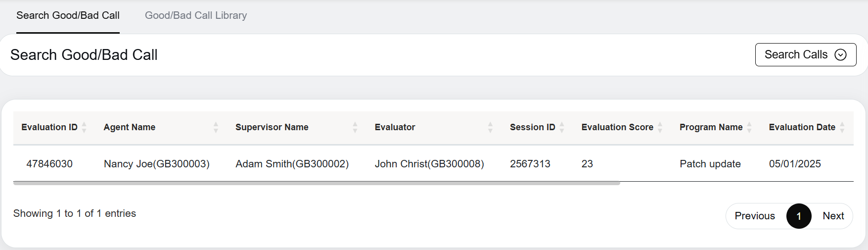Click evaluation ID 47846030 cell
Viewport: 868px width, 250px height.
tap(49, 164)
